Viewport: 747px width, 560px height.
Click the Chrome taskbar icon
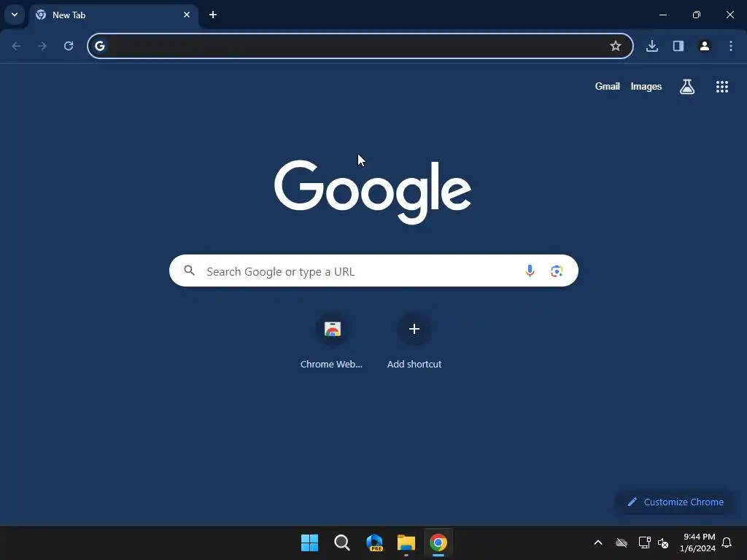tap(438, 542)
